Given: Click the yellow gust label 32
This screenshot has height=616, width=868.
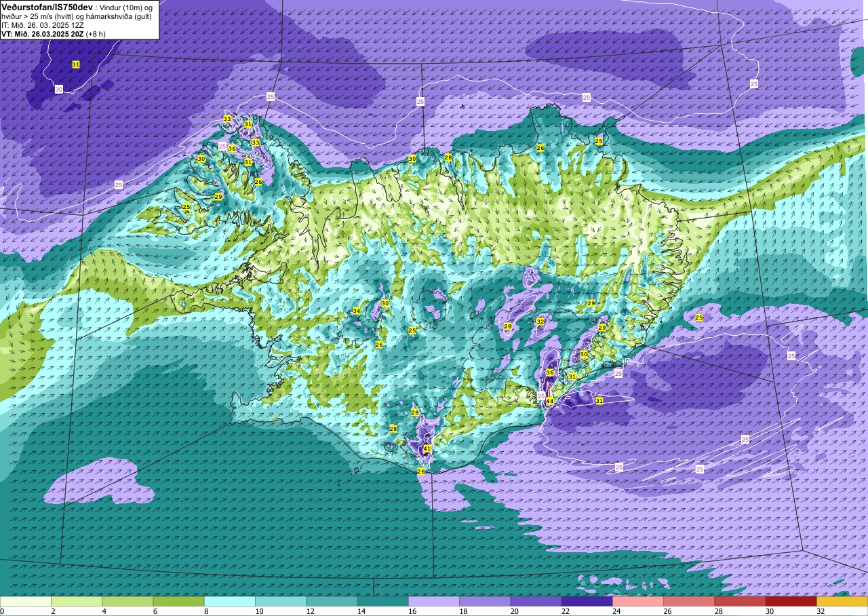Looking at the screenshot, I should pos(540,322).
